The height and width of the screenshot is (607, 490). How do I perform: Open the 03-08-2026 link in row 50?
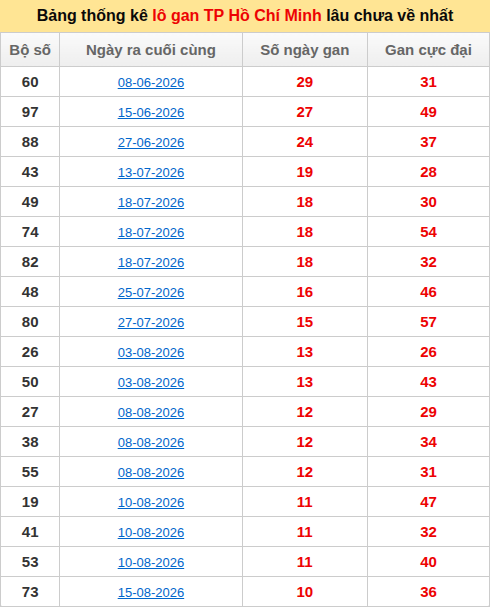click(x=151, y=382)
